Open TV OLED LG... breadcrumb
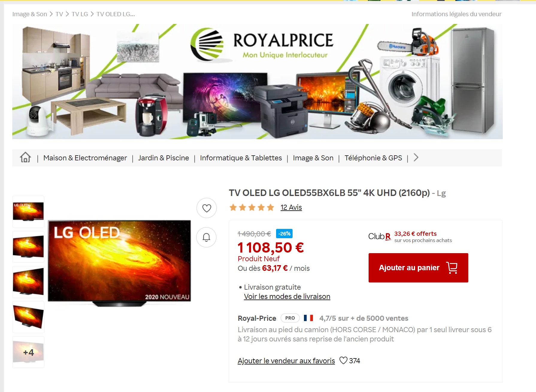Image resolution: width=536 pixels, height=392 pixels. (x=116, y=14)
